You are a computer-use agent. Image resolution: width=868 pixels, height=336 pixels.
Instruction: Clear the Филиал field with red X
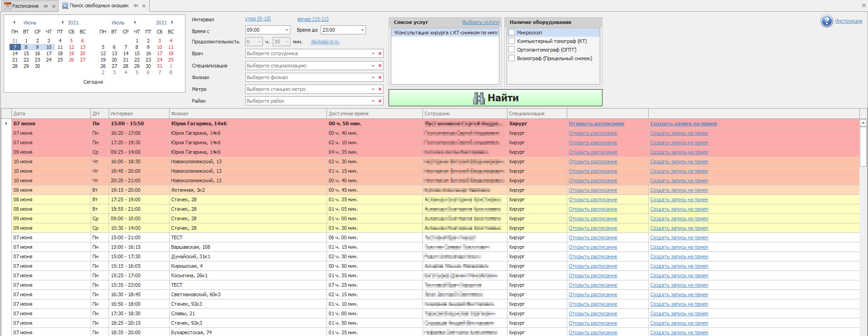click(380, 78)
